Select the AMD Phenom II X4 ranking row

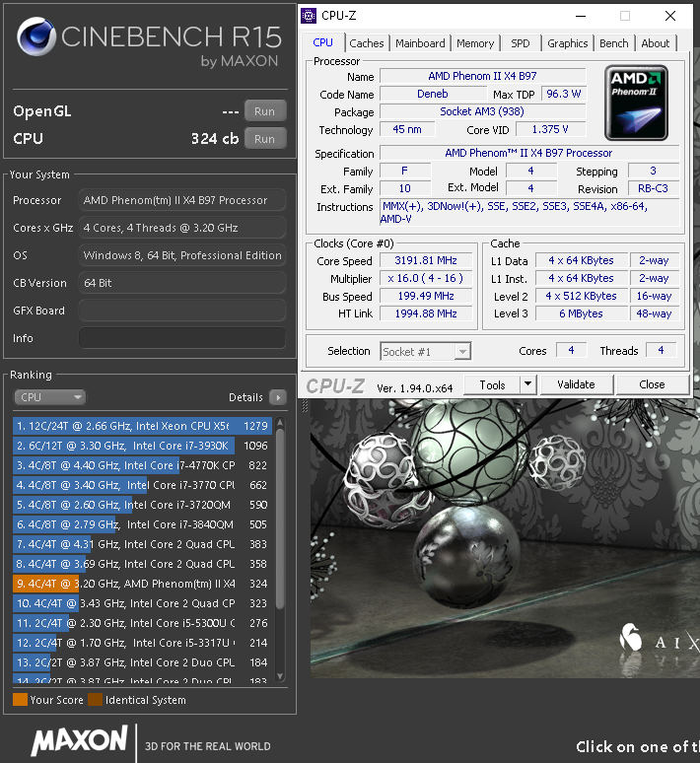(x=142, y=584)
